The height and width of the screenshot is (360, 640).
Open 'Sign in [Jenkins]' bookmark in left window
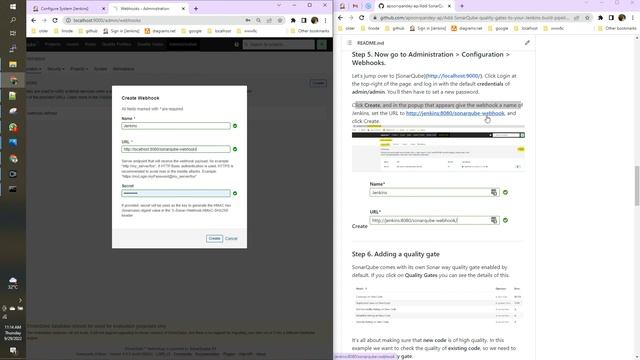[x=121, y=31]
